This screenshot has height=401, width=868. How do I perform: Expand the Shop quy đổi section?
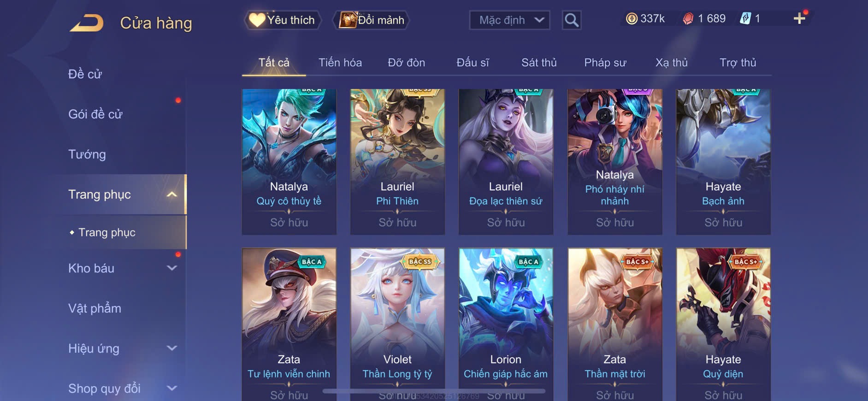click(x=171, y=389)
